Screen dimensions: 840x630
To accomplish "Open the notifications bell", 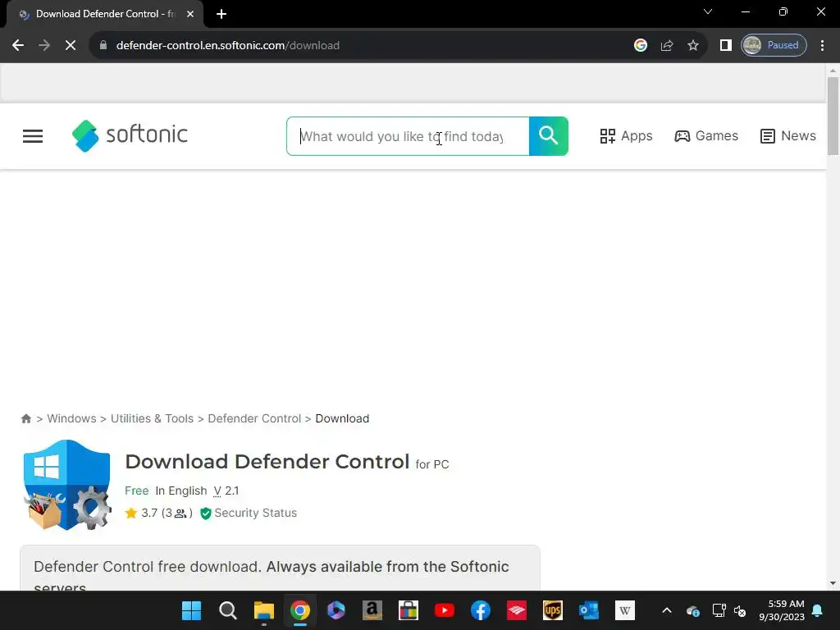I will click(818, 610).
